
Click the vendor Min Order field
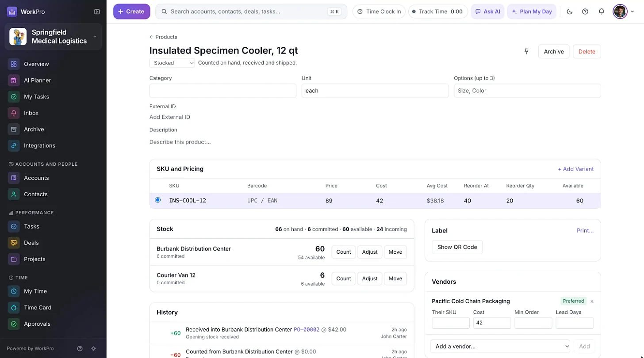click(533, 323)
